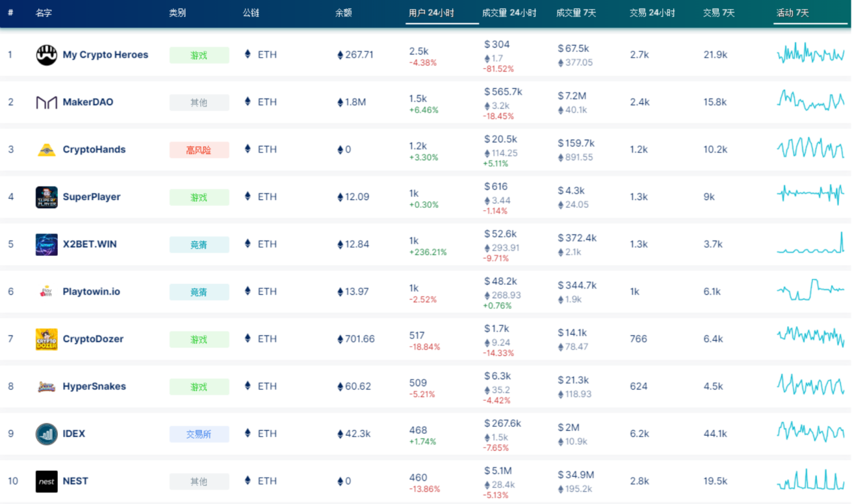Click the 6.2k 24h transactions value
This screenshot has width=852, height=504.
pyautogui.click(x=639, y=434)
